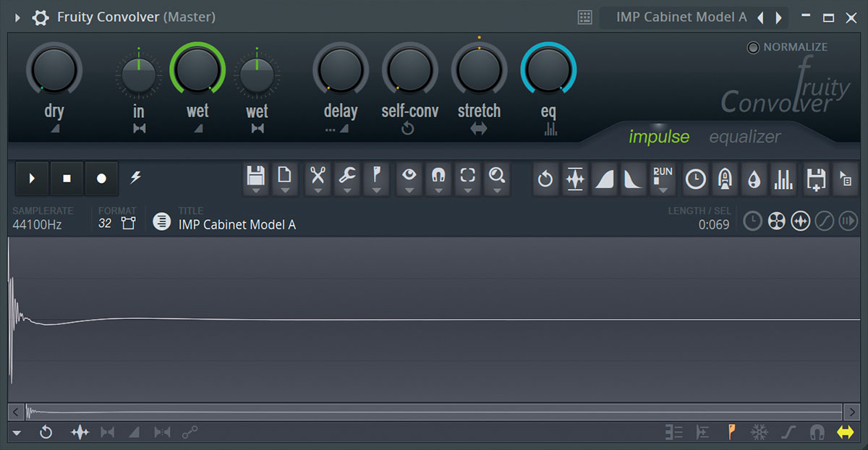Open the dropdown arrow under the page icon
The width and height of the screenshot is (868, 450).
pyautogui.click(x=286, y=191)
